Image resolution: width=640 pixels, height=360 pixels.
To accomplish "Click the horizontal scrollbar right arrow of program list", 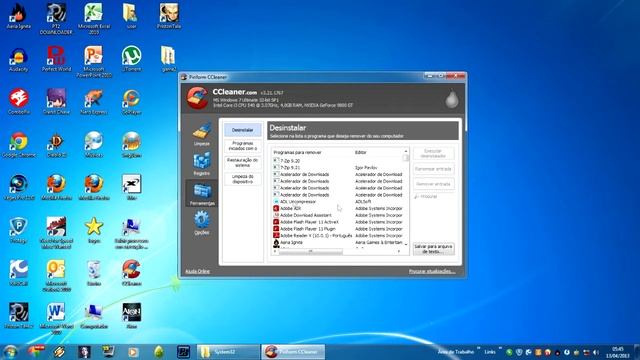I will pos(399,251).
